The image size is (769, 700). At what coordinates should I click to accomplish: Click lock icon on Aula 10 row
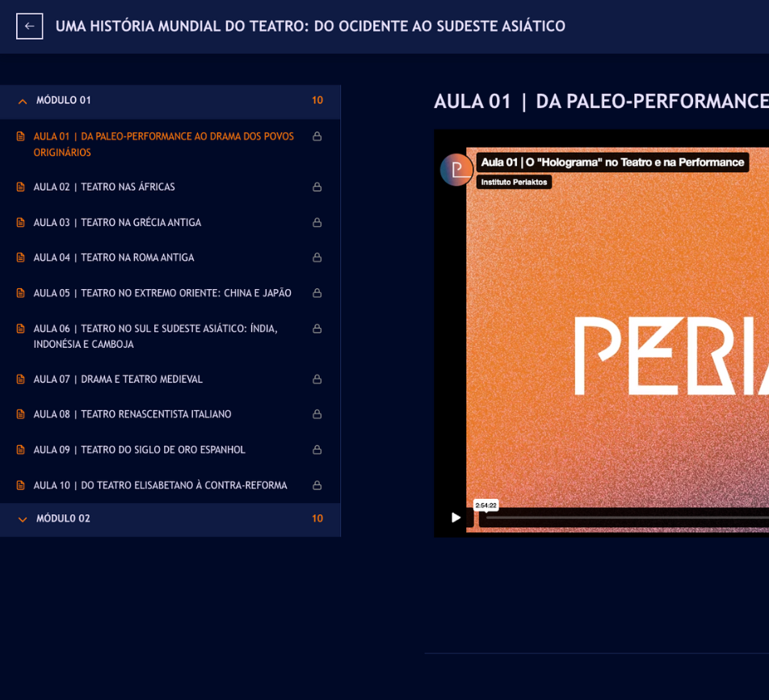coord(317,485)
